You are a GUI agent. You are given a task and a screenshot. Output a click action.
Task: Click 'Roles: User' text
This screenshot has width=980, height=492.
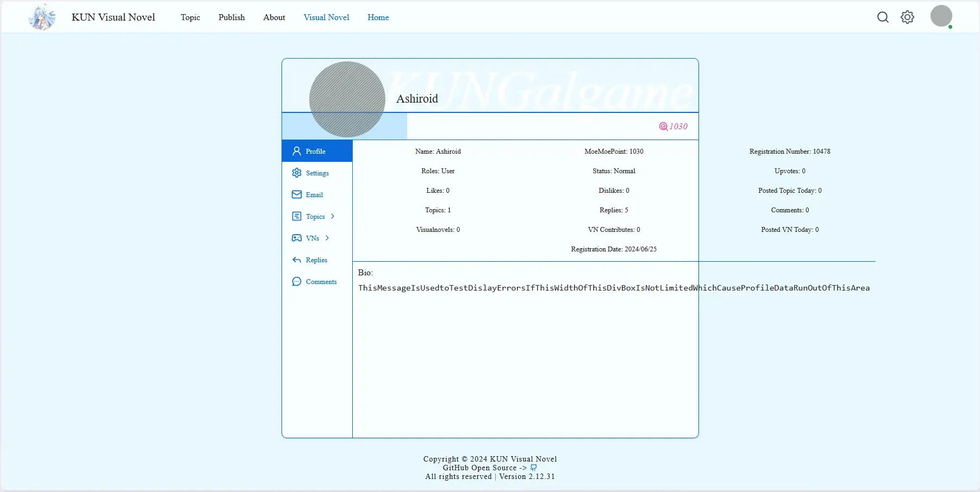pyautogui.click(x=438, y=171)
